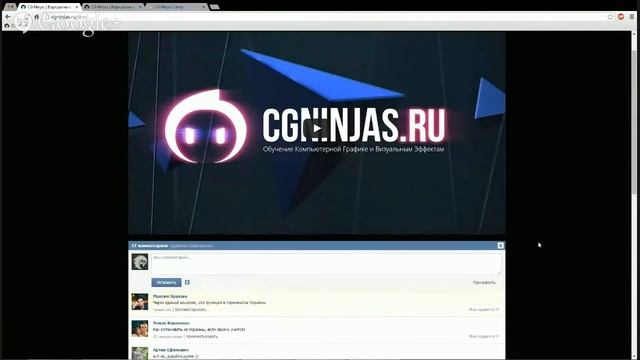The image size is (640, 360).
Task: Like the second comment
Action: pos(484,336)
